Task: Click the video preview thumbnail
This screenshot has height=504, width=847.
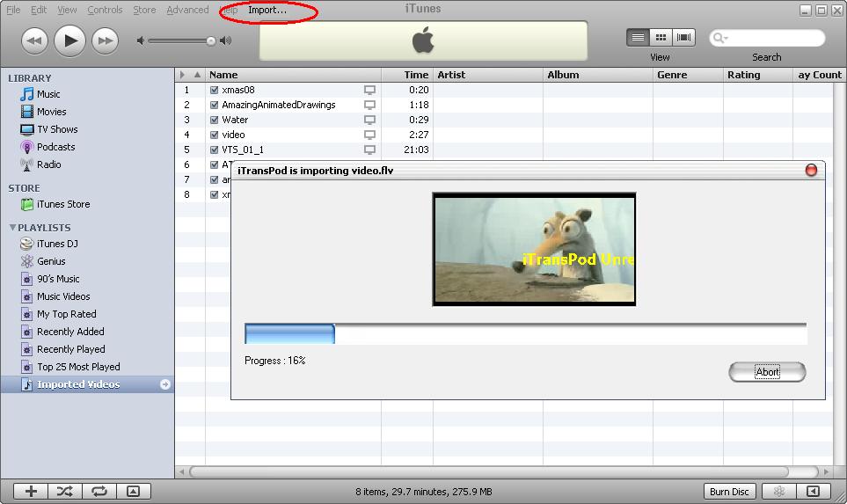Action: click(534, 250)
